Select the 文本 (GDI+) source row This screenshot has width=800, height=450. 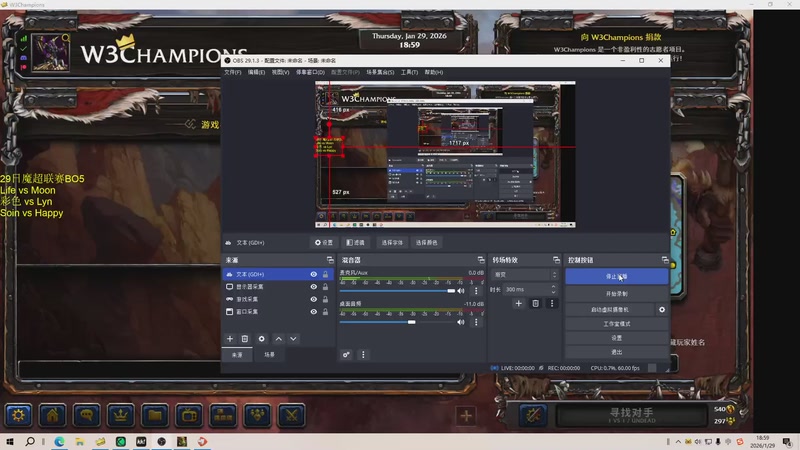click(x=278, y=274)
